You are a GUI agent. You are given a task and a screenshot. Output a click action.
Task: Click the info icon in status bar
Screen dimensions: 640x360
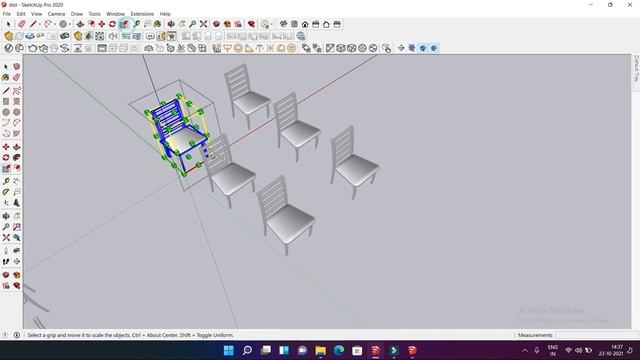17,335
